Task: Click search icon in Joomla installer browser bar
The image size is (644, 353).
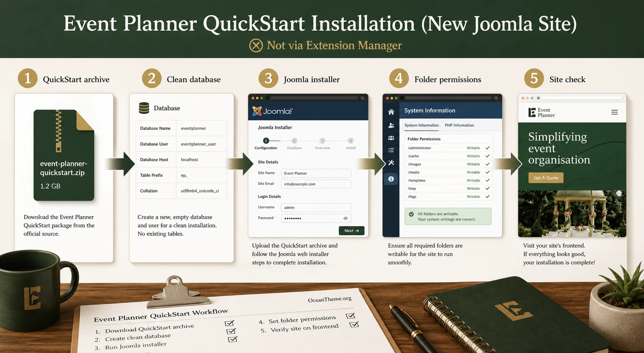Action: pos(363,98)
